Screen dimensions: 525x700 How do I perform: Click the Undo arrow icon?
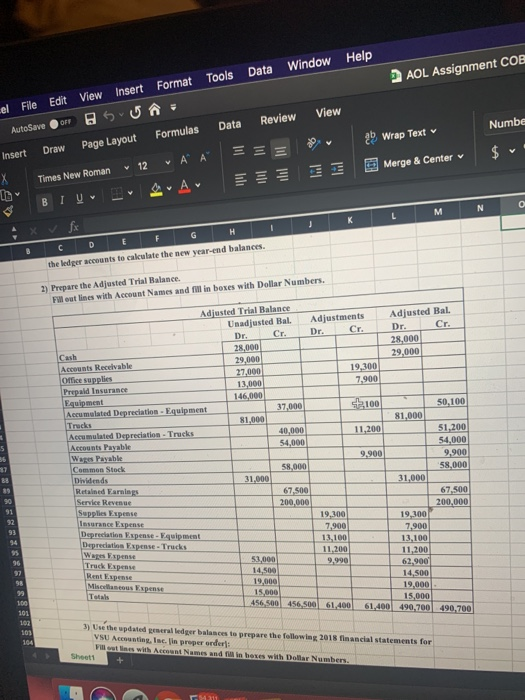108,116
